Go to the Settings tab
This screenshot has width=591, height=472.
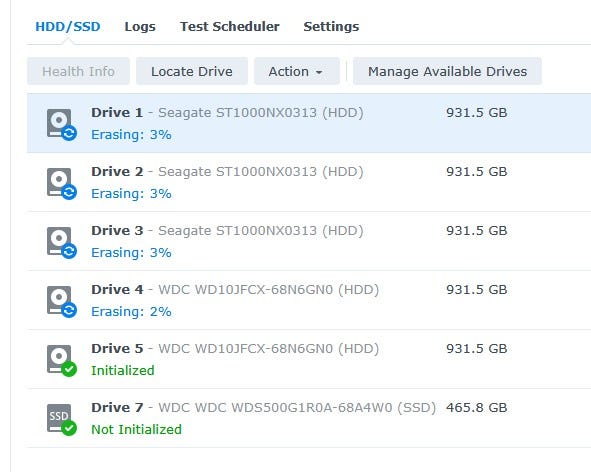tap(331, 26)
